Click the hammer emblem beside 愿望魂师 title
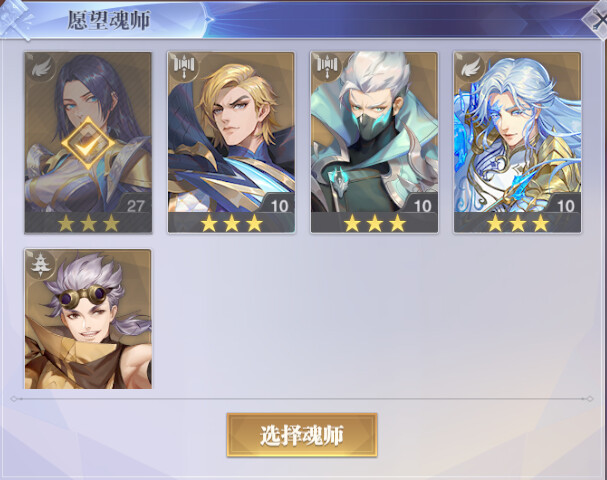The height and width of the screenshot is (480, 607). [15, 19]
